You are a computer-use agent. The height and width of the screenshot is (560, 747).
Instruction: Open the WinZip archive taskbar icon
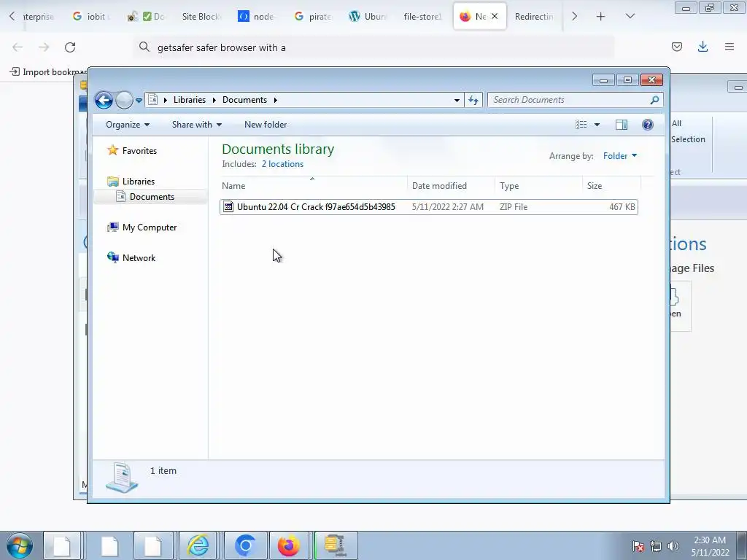pos(335,545)
